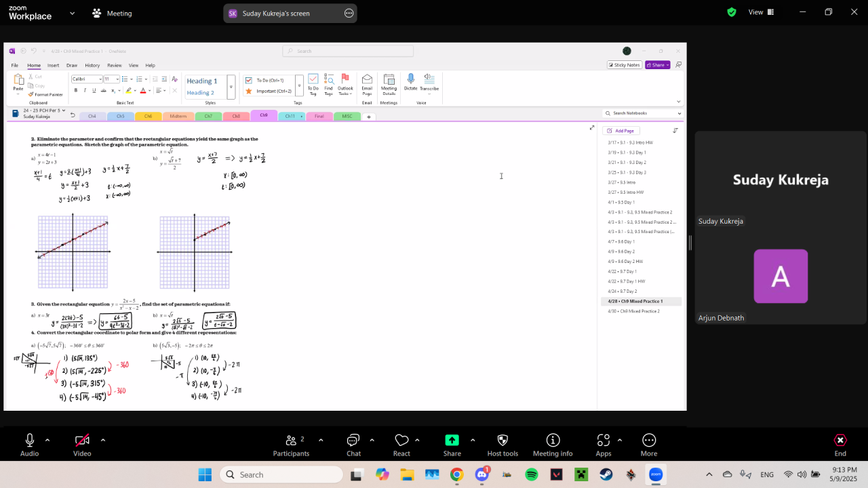868x488 pixels.
Task: Click the End meeting button
Action: 840,445
